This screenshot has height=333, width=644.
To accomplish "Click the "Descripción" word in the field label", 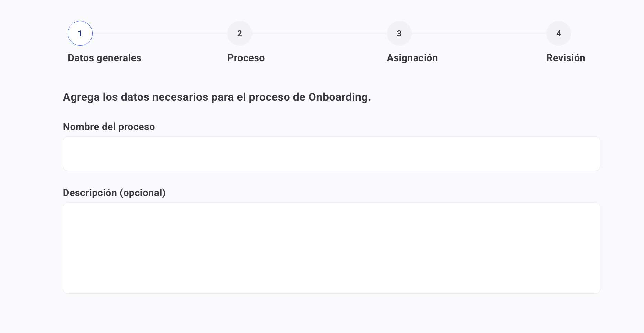I will 90,193.
